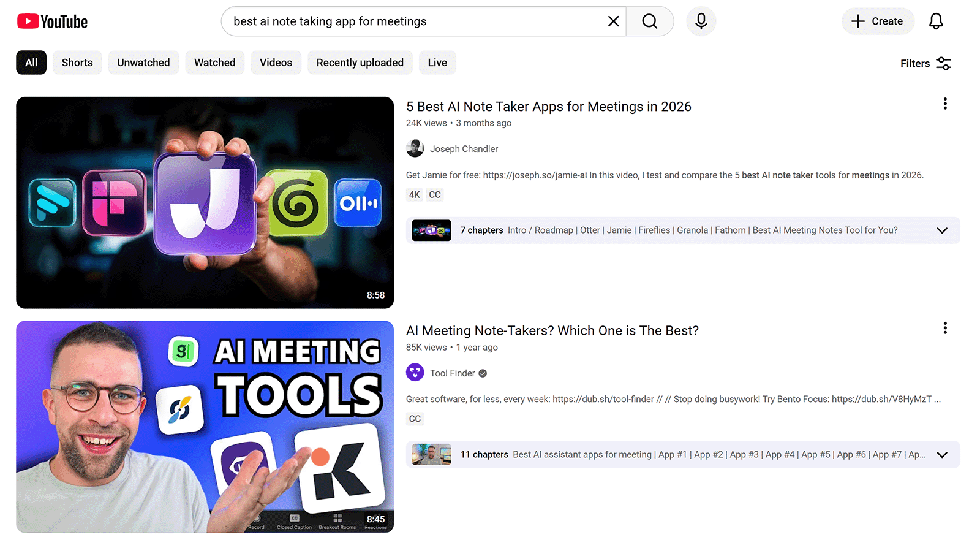This screenshot has height=548, width=980.
Task: Click the 8:58 duration label
Action: [x=375, y=295]
